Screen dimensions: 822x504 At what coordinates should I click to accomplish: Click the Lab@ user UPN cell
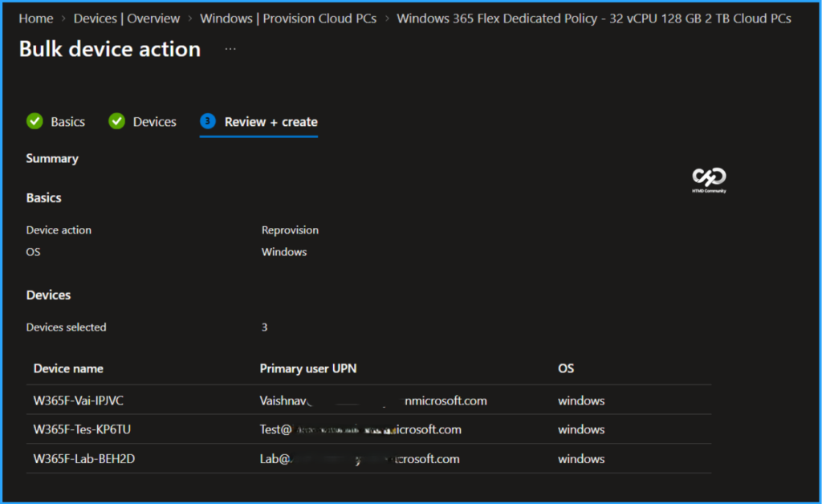pyautogui.click(x=360, y=458)
